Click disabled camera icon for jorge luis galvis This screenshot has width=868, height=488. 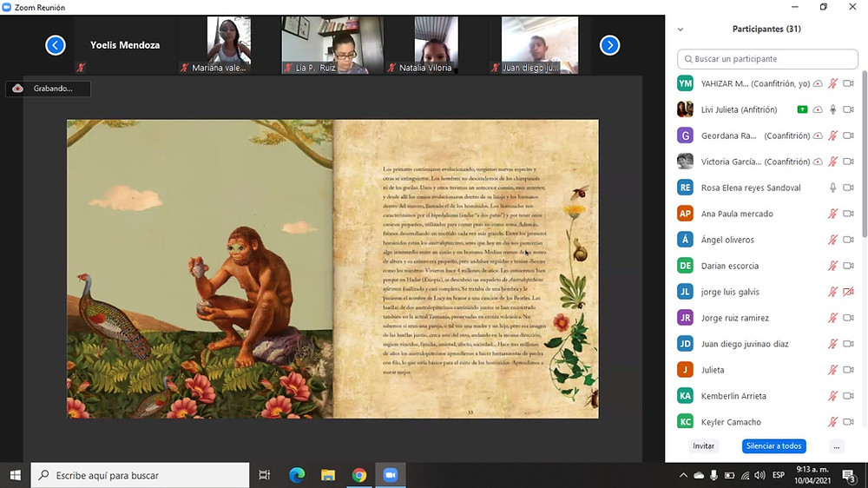848,292
